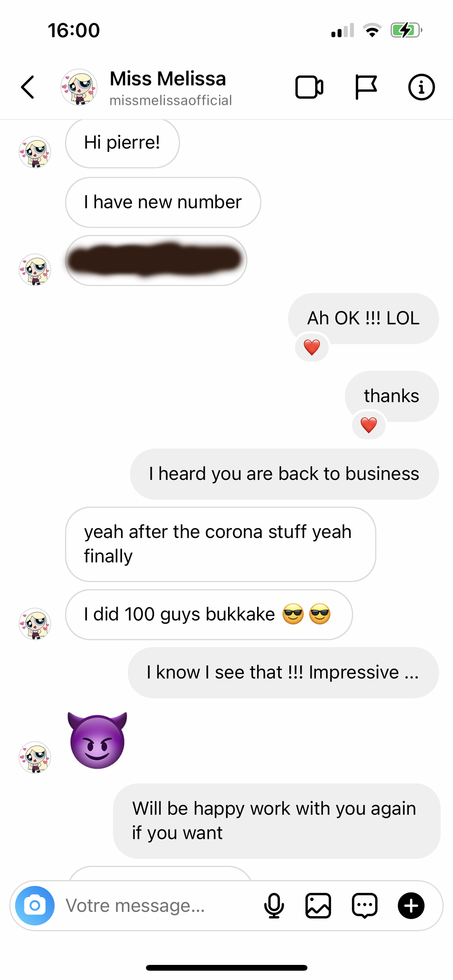Tap the back arrow to leave chat
The image size is (453, 980).
tap(28, 87)
